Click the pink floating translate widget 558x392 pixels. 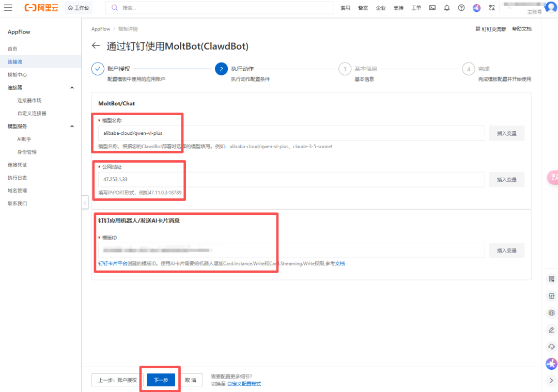pyautogui.click(x=553, y=178)
